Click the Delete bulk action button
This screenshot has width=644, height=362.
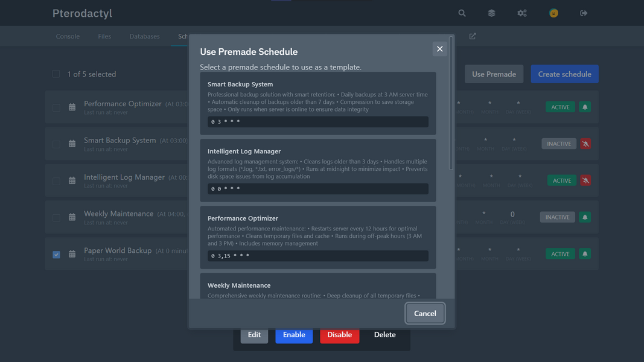[385, 335]
